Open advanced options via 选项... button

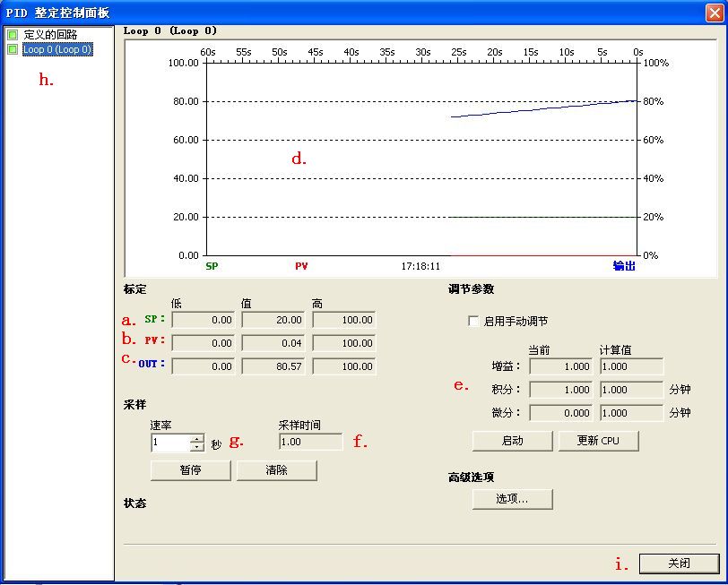coord(512,499)
